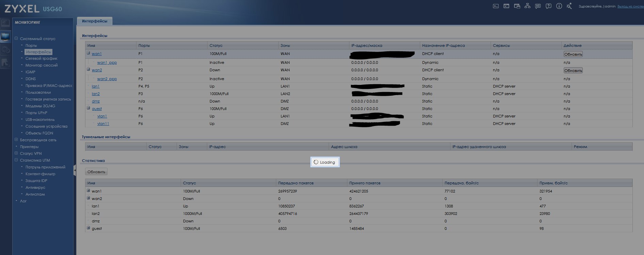Screen dimensions: 644x255
Task: Expand the Беспроводная сеть tree node
Action: click(x=16, y=140)
